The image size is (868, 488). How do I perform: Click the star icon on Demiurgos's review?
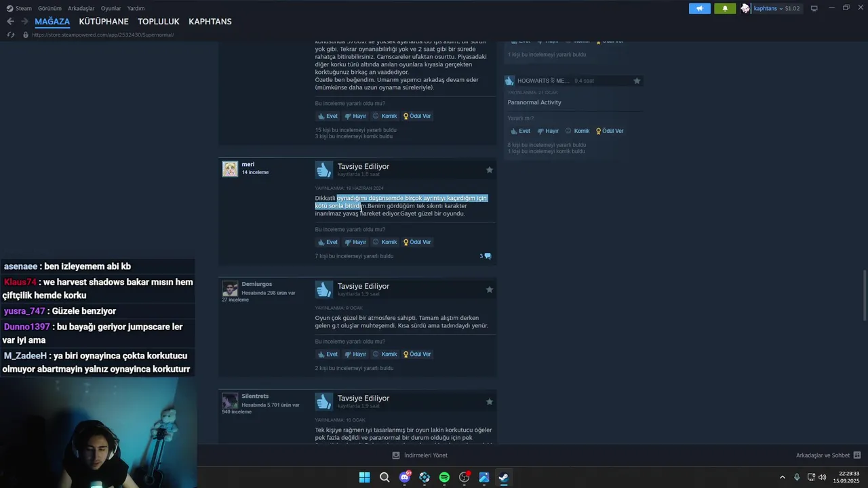pos(490,289)
